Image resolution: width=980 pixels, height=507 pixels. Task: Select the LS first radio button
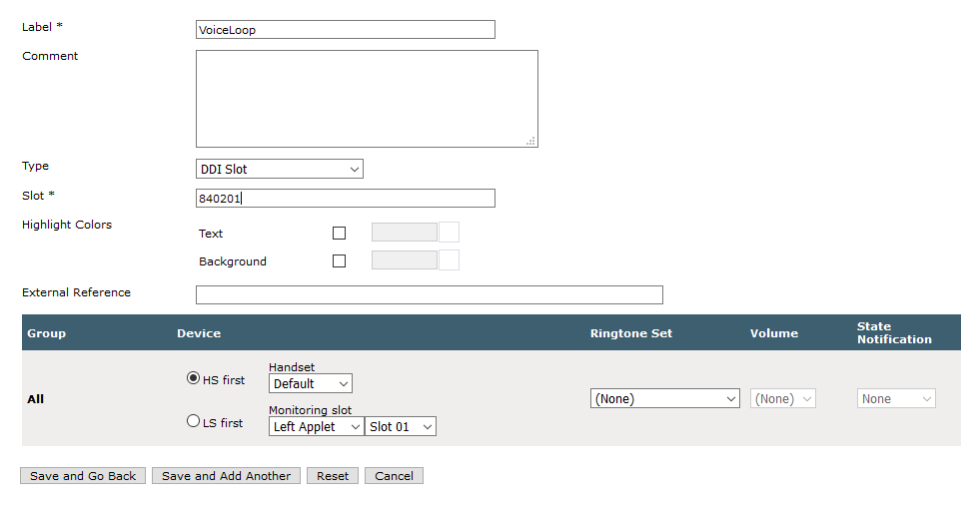[x=193, y=421]
